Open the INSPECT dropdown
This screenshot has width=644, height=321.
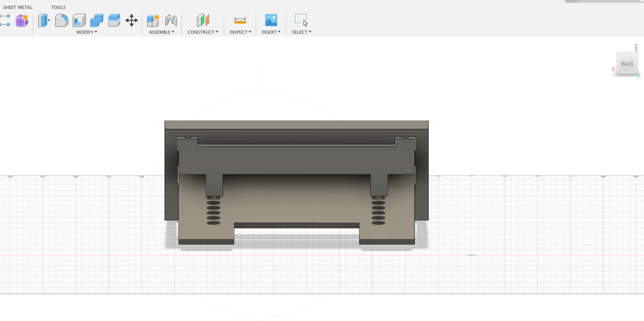click(240, 32)
